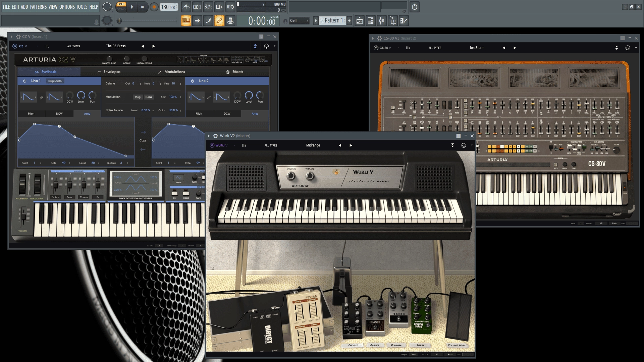
Task: Switch to the Effects tab in CZ V
Action: click(234, 72)
